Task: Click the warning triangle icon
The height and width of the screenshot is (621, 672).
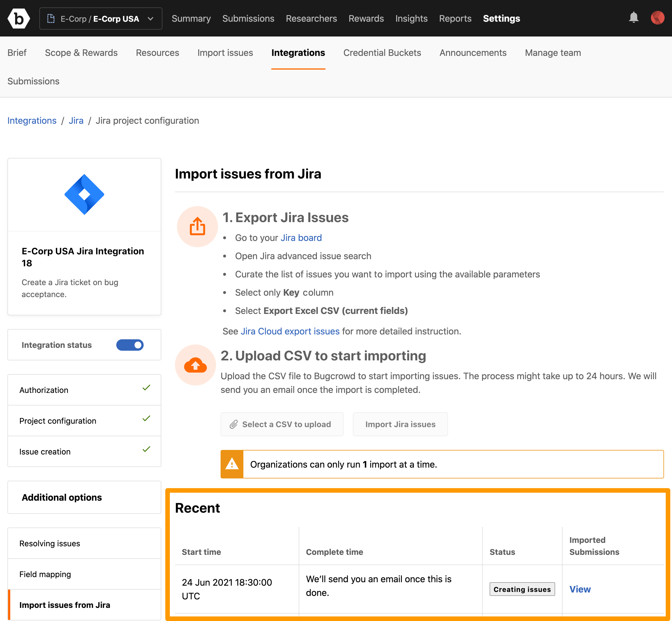Action: [232, 464]
